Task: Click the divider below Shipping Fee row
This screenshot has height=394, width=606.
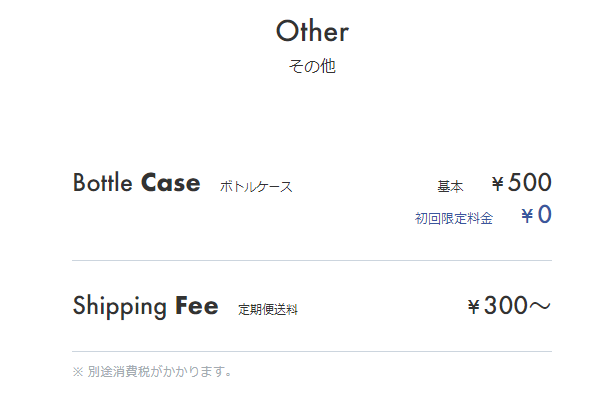Action: pyautogui.click(x=312, y=351)
